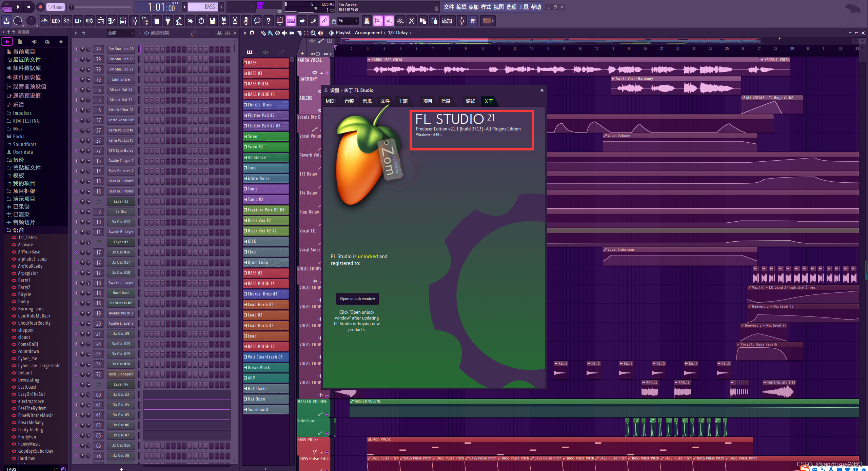The width and height of the screenshot is (868, 471).
Task: Expand the Soundfonts folder in browser
Action: click(x=24, y=144)
